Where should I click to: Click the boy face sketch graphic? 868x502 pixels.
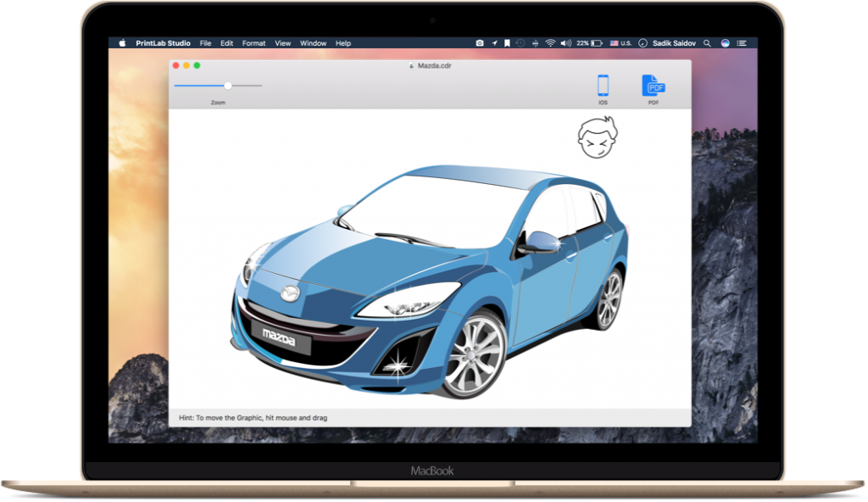598,137
